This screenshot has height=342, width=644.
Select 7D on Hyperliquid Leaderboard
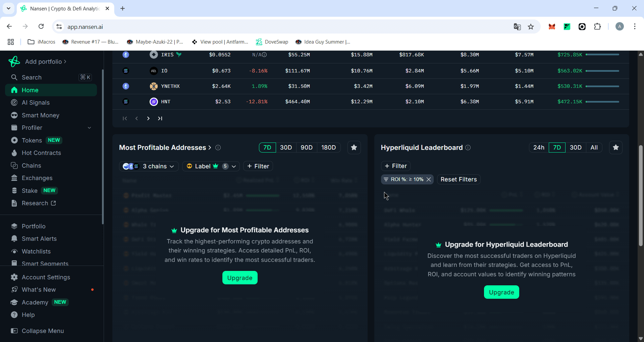[x=557, y=148]
